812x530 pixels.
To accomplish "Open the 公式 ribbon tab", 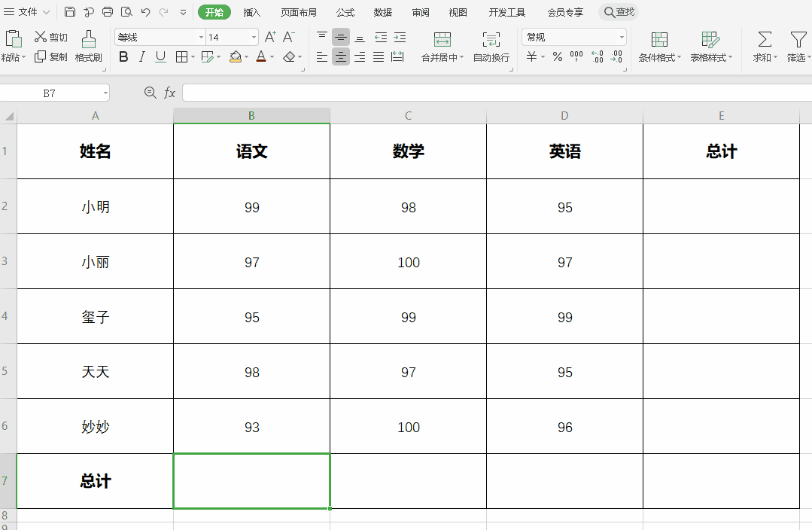I will (x=345, y=12).
